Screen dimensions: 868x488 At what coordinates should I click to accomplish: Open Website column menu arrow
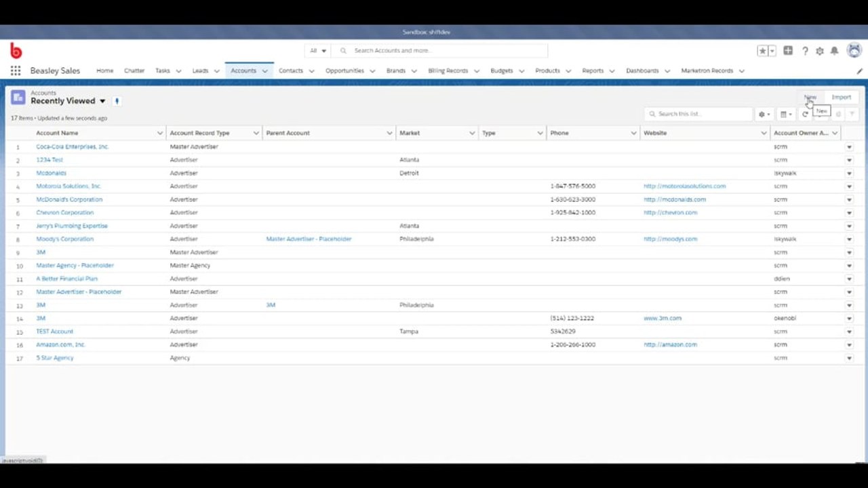click(x=764, y=133)
